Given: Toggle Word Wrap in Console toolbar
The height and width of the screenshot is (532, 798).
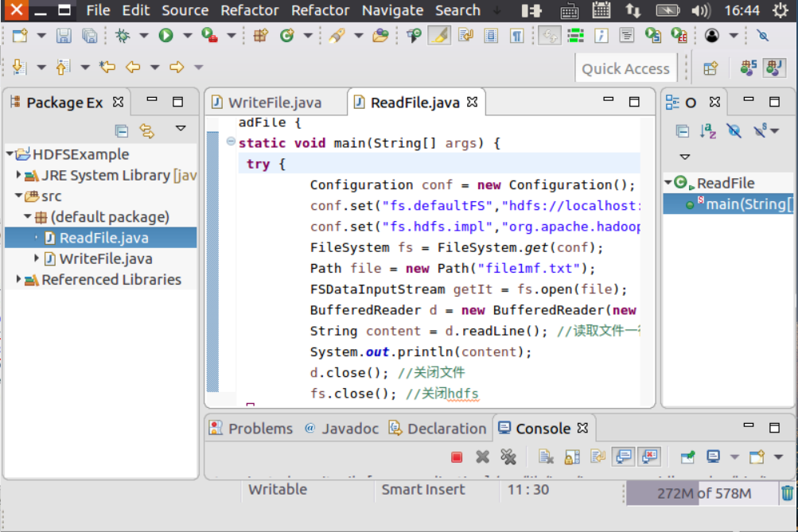Looking at the screenshot, I should click(598, 456).
